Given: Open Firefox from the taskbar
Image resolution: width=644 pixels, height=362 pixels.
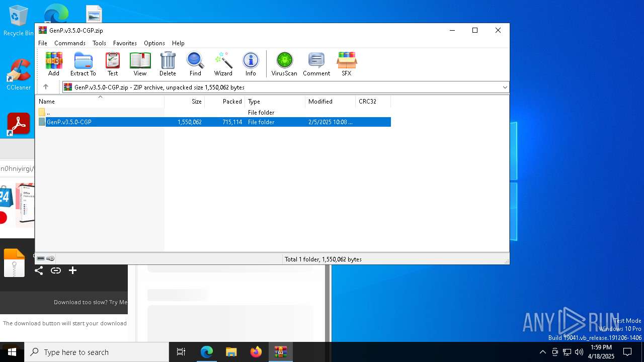Looking at the screenshot, I should 256,352.
